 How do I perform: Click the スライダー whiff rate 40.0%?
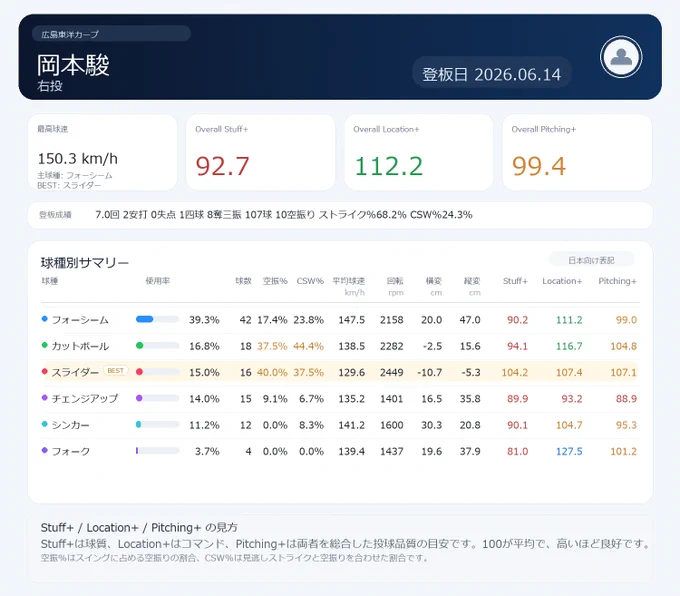coord(272,373)
